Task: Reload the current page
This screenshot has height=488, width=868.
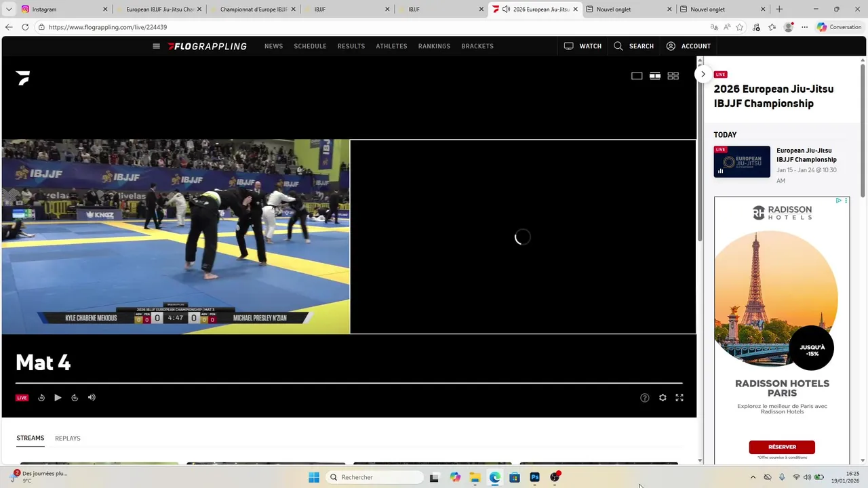Action: (x=25, y=27)
